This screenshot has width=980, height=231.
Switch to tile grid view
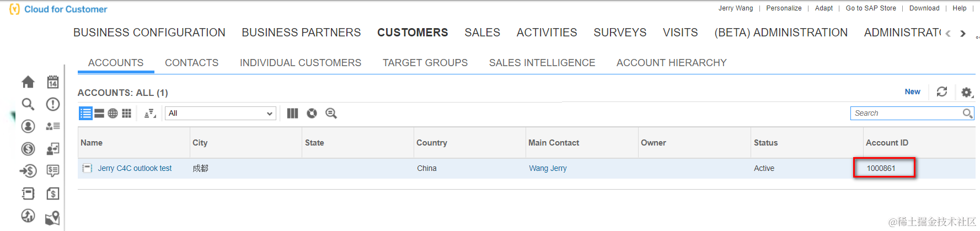126,113
